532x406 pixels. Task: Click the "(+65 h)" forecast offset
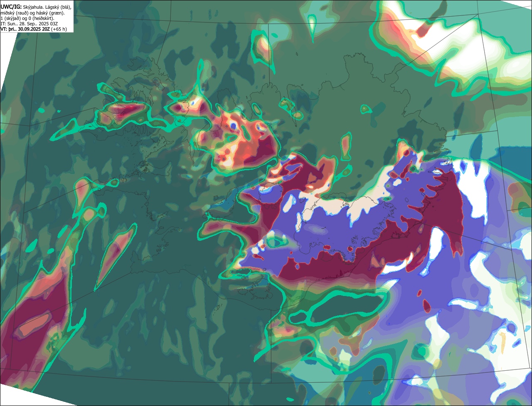coord(59,29)
